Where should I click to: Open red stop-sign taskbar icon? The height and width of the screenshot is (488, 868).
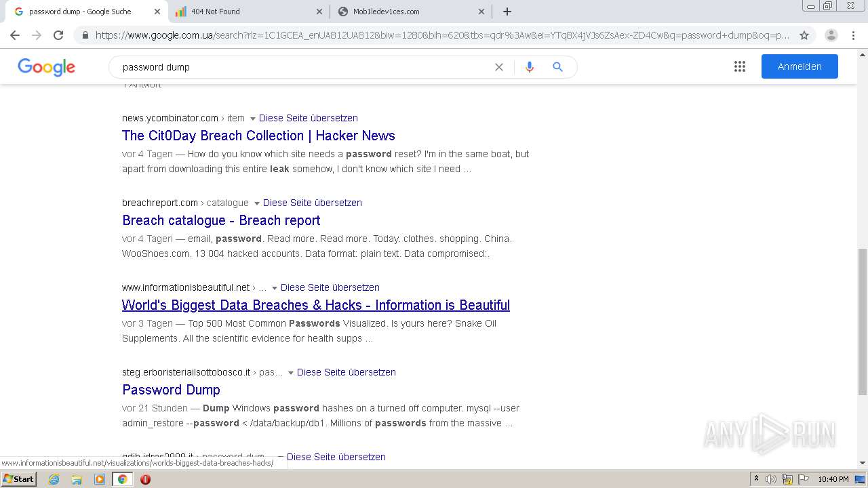[x=145, y=479]
